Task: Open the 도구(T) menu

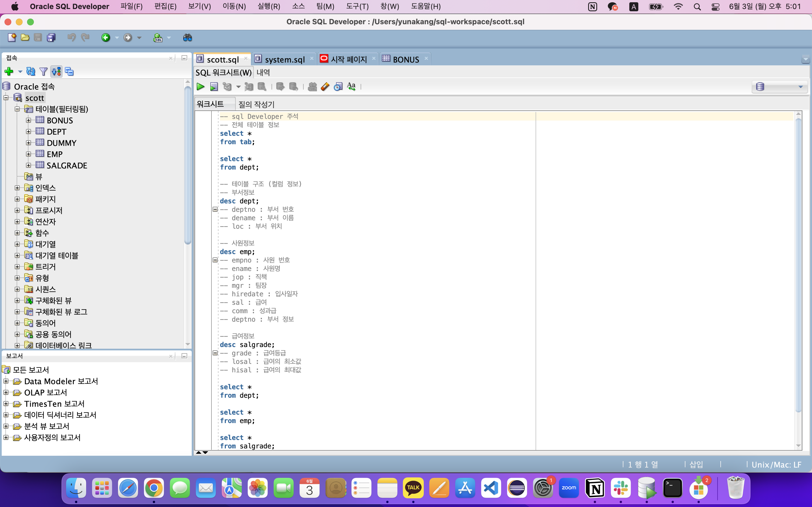Action: click(357, 6)
